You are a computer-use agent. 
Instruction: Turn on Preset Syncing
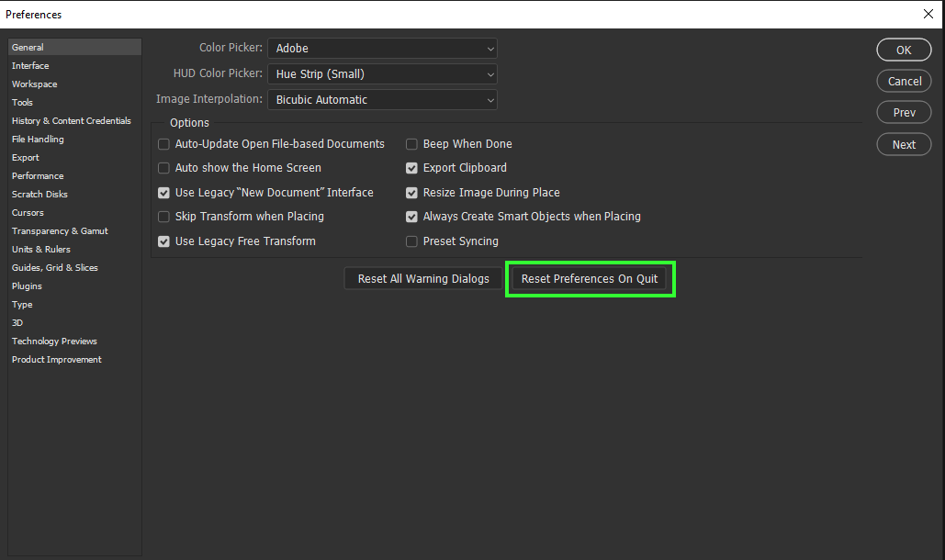(x=411, y=241)
